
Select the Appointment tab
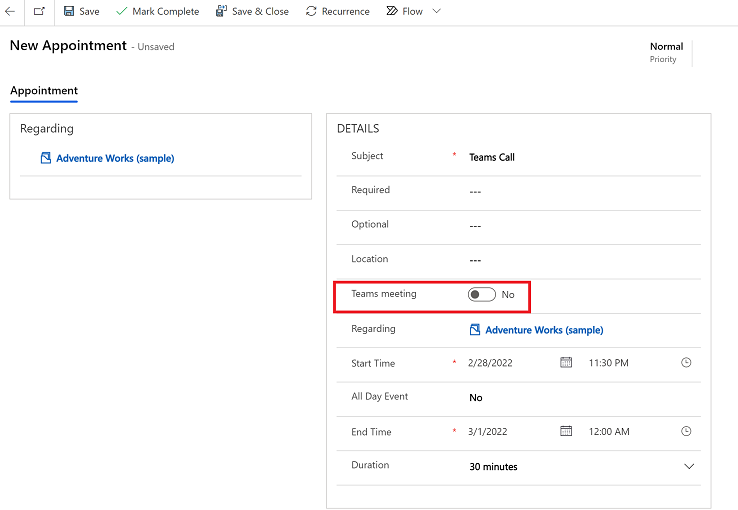click(x=44, y=90)
